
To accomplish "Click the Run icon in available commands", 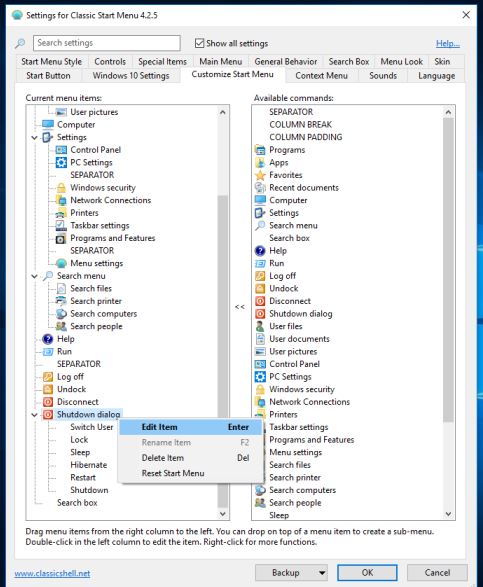I will [x=260, y=263].
